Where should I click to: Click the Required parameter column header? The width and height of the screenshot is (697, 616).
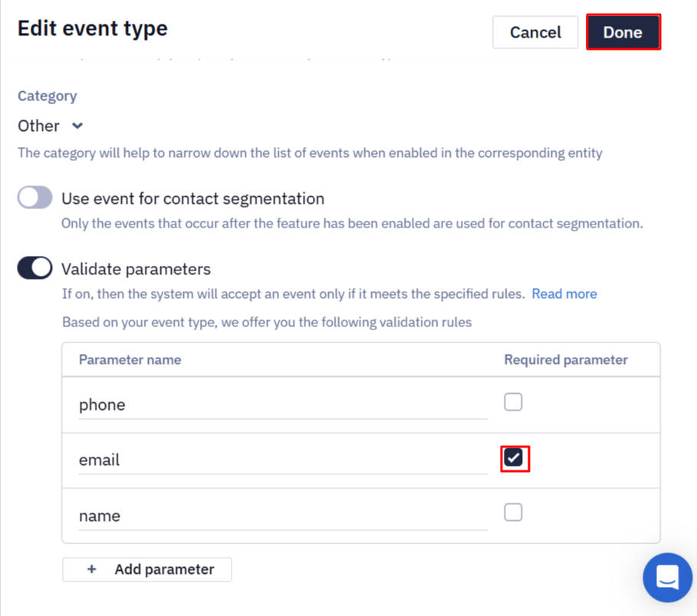coord(566,360)
